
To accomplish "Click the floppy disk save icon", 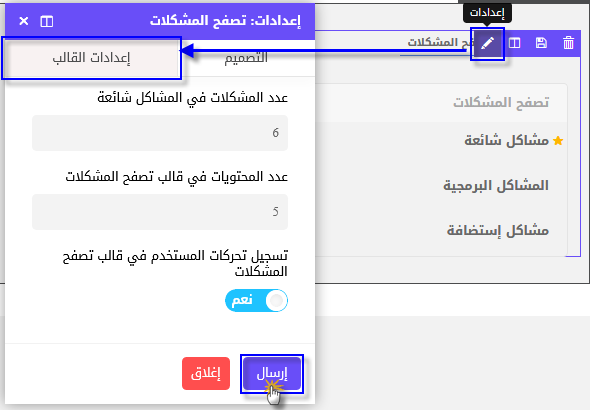I will tap(541, 43).
